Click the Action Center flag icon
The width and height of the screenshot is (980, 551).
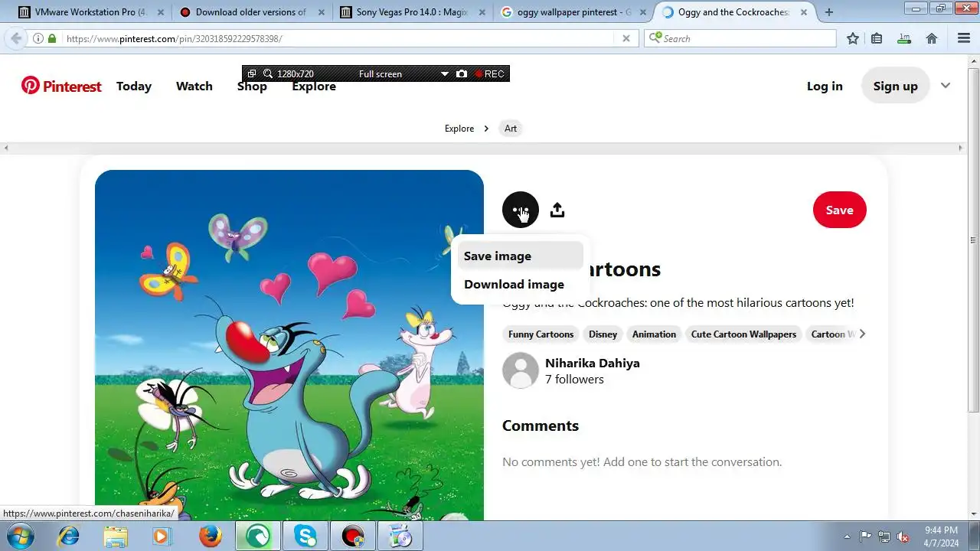click(x=866, y=536)
